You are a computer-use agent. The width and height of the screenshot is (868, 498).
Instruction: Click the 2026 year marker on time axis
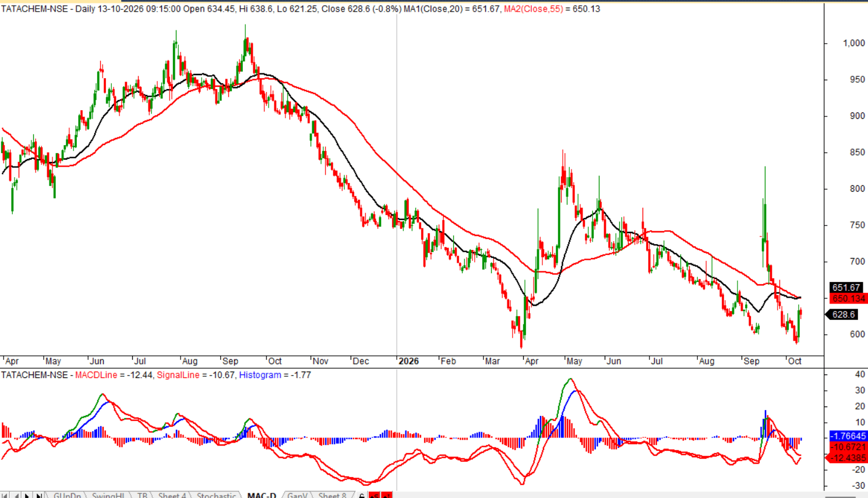[x=408, y=361]
